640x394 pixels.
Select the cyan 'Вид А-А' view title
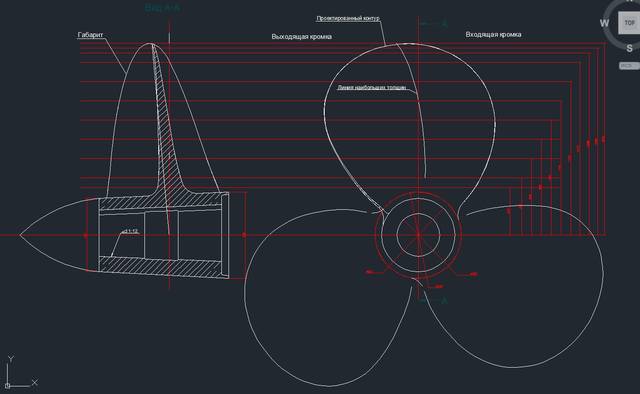pyautogui.click(x=162, y=7)
